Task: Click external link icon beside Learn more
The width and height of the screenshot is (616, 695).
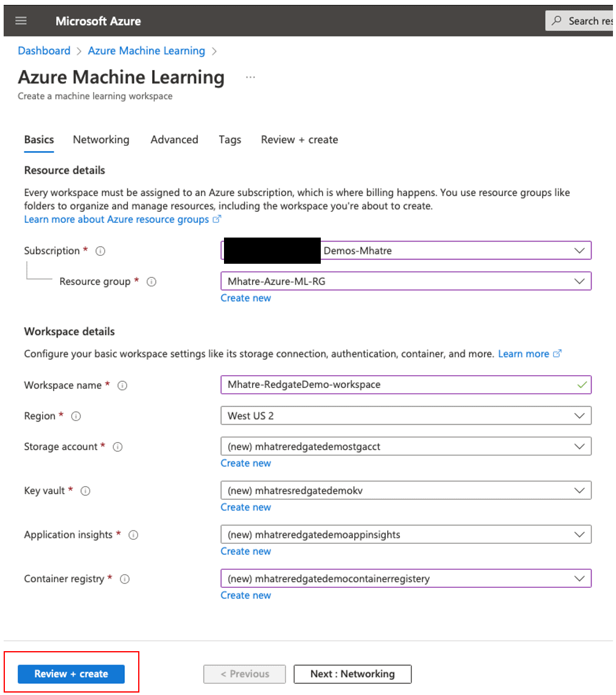Action: pos(557,353)
